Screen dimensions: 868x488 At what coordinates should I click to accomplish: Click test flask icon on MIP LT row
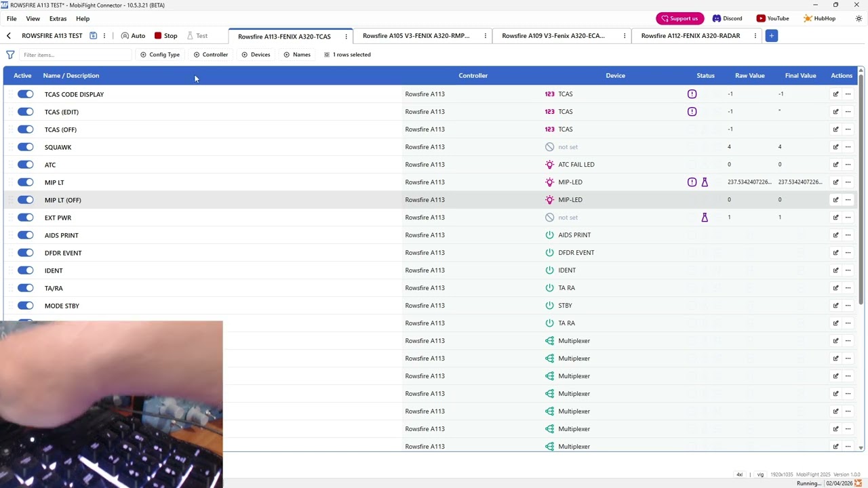[705, 182]
